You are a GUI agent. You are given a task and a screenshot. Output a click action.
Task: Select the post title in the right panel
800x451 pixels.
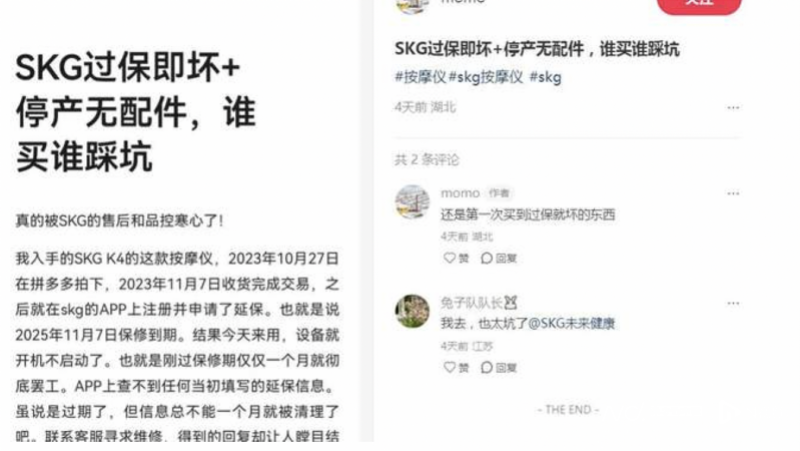(537, 49)
